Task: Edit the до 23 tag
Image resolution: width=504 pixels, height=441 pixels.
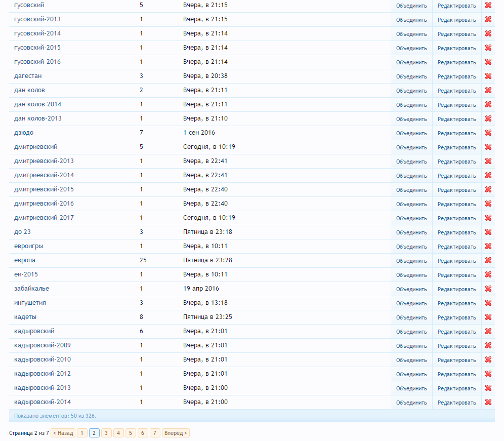Action: [x=456, y=232]
